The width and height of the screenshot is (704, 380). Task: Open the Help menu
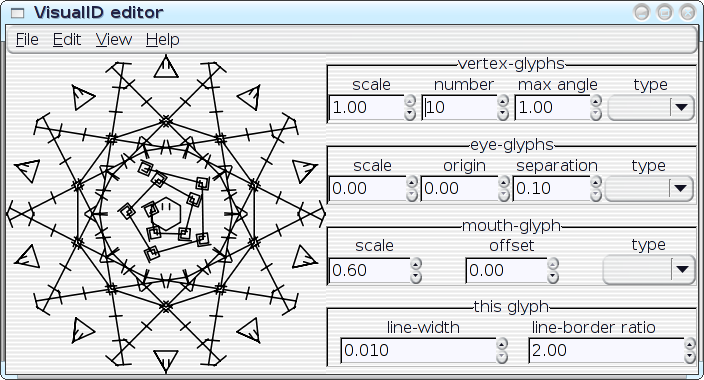pos(163,40)
